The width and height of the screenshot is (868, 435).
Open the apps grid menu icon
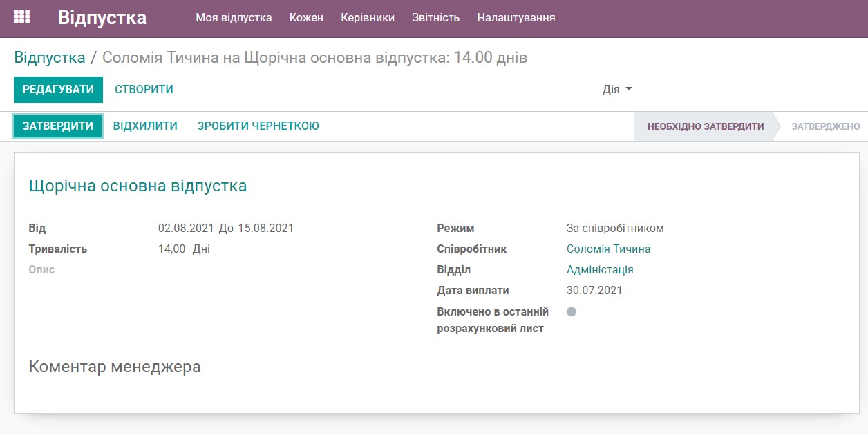coord(23,17)
